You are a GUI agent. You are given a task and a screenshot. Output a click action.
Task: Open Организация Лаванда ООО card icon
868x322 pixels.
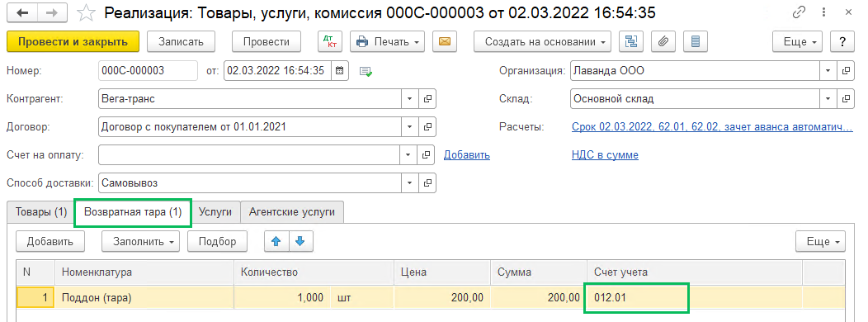[x=845, y=71]
